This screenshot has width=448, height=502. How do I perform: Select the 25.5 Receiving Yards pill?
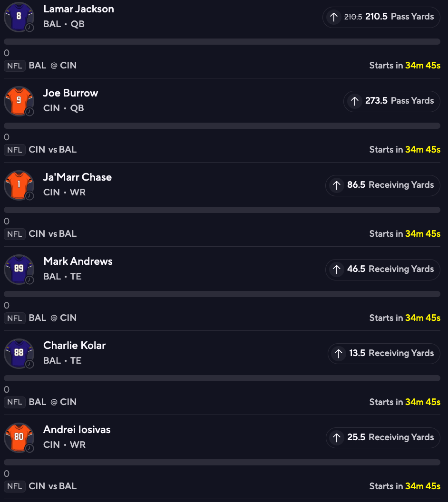(x=383, y=438)
